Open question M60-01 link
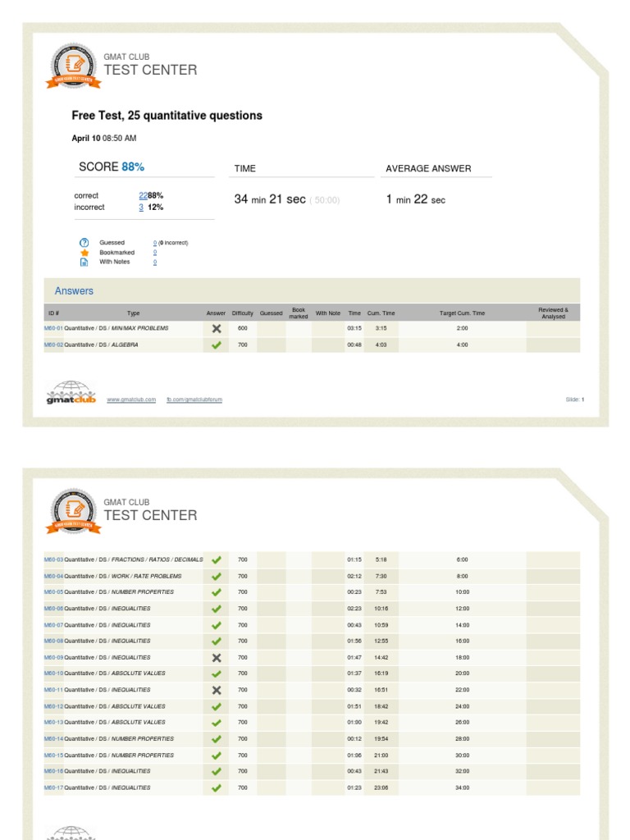The image size is (630, 840). click(53, 328)
